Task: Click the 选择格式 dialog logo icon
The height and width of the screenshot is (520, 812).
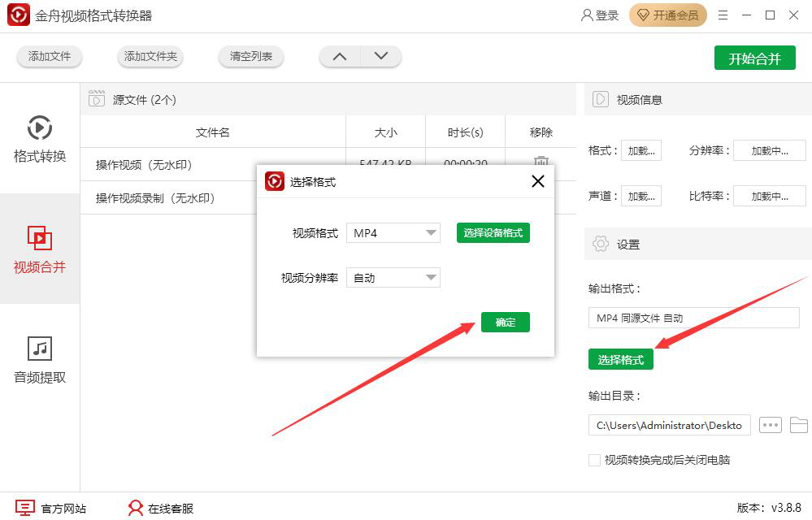Action: point(275,182)
